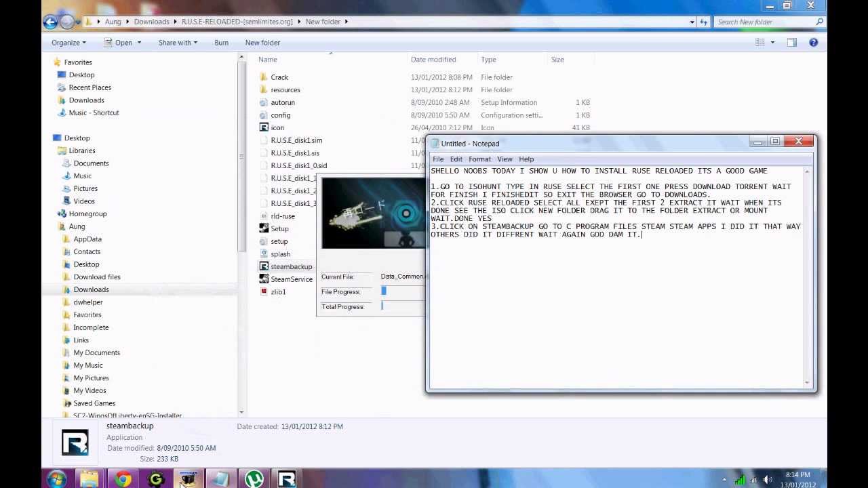Expand the New folder breadcrumb arrow
This screenshot has height=488, width=868.
pos(346,22)
